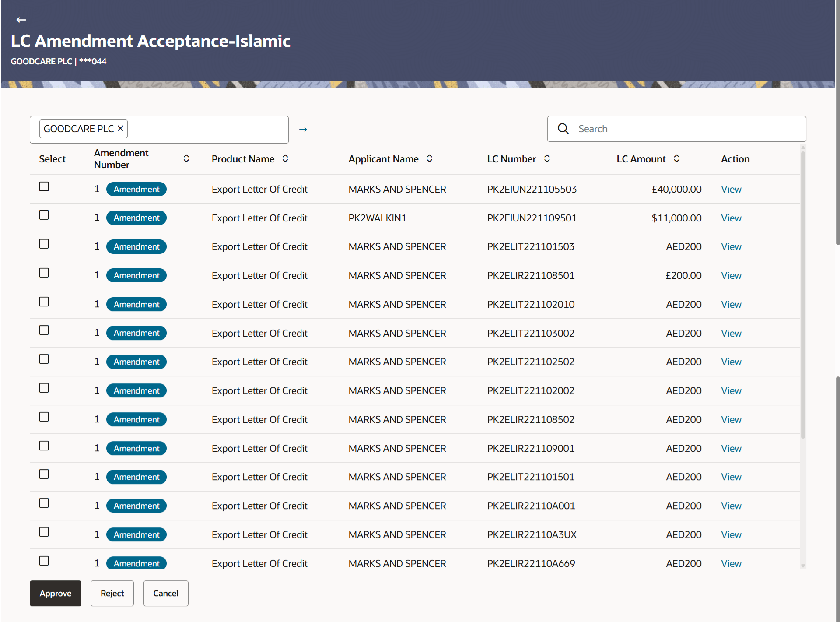Open View link for PK2ELIT221101501
The width and height of the screenshot is (840, 622).
pyautogui.click(x=731, y=477)
